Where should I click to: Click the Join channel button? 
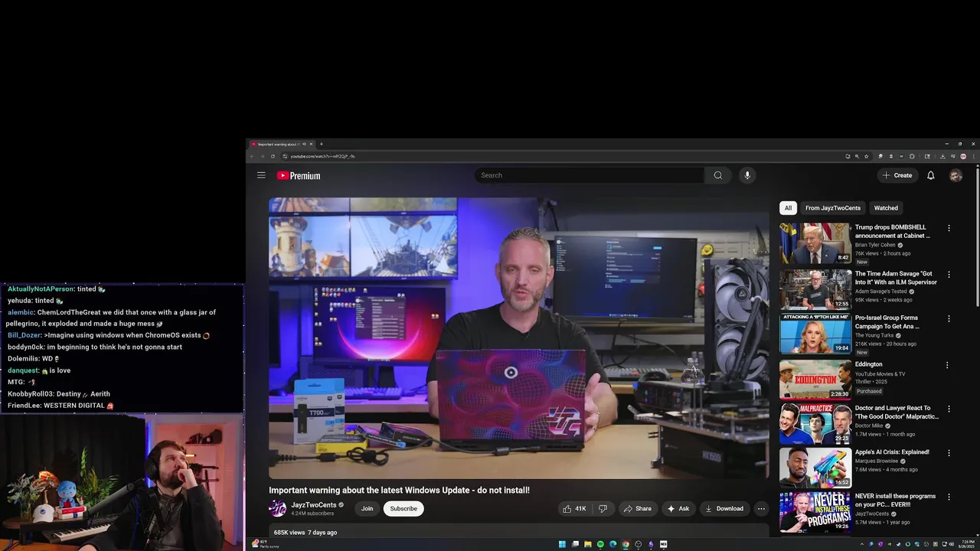367,508
